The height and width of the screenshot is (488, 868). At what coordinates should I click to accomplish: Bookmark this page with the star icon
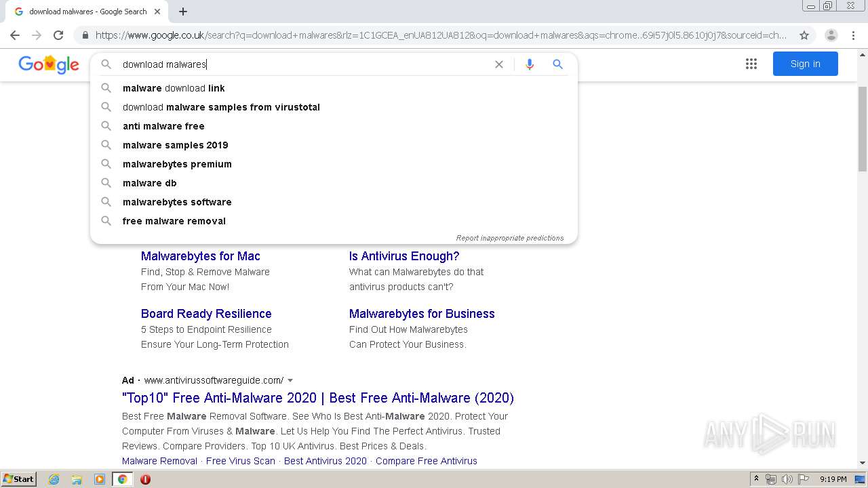pyautogui.click(x=804, y=35)
